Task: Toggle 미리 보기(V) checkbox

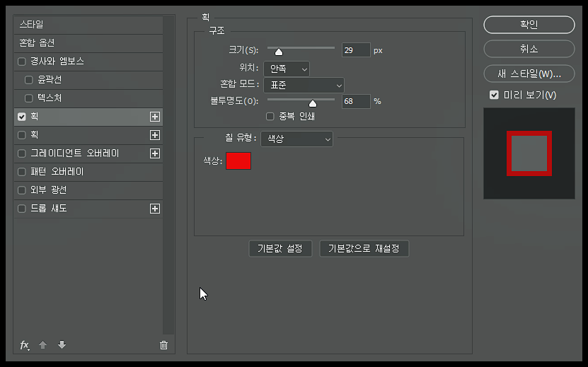Action: coord(494,95)
